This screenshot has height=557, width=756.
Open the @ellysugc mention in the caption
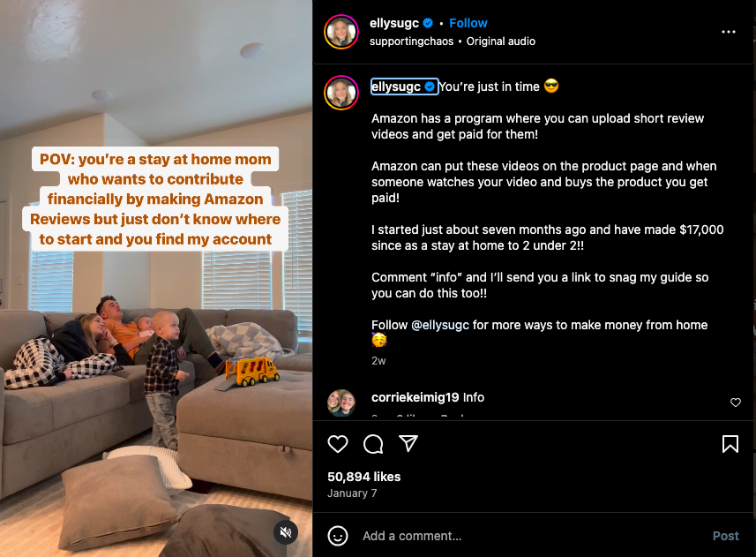pyautogui.click(x=439, y=325)
